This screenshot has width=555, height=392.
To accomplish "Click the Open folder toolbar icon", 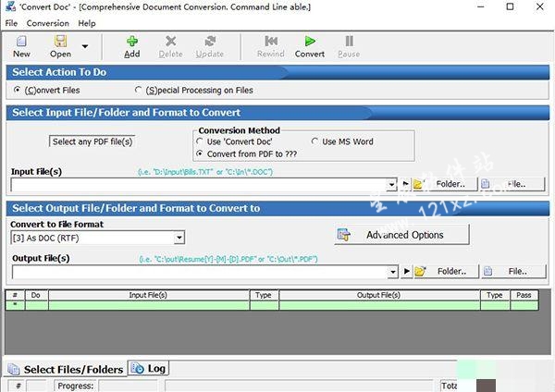I will coord(60,42).
